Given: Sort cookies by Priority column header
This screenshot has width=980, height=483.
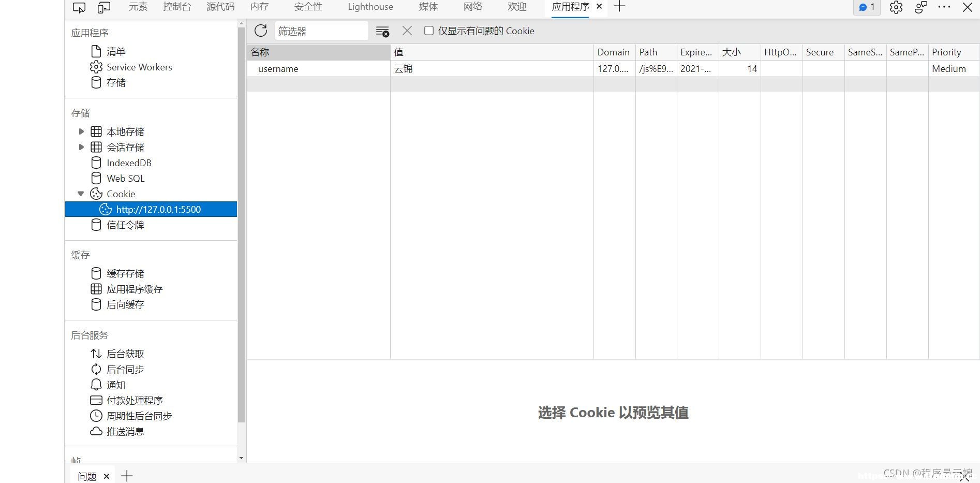Looking at the screenshot, I should tap(954, 52).
